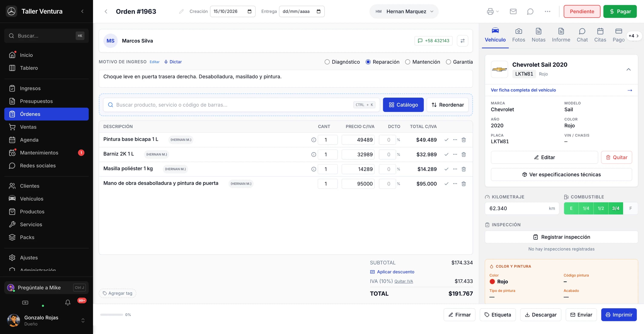Set fuel level to F
This screenshot has width=644, height=334.
[631, 208]
